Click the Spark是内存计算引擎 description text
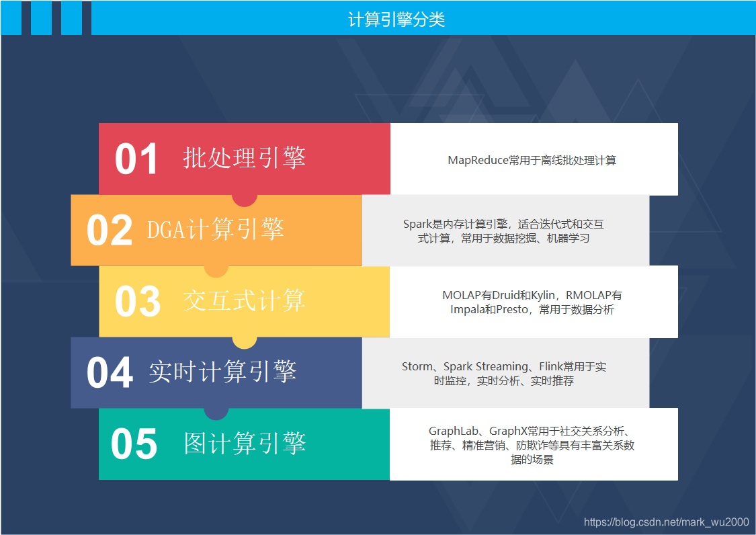This screenshot has height=535, width=756. 503,231
